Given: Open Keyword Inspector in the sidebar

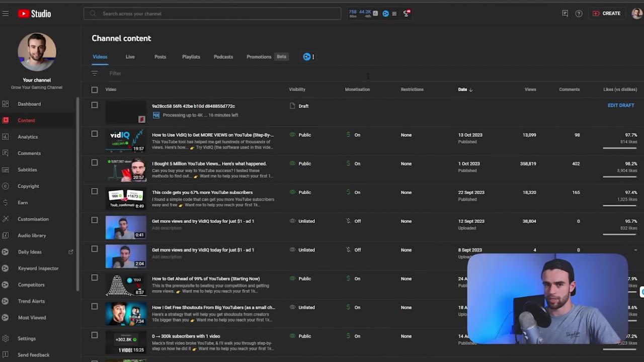Looking at the screenshot, I should point(39,268).
